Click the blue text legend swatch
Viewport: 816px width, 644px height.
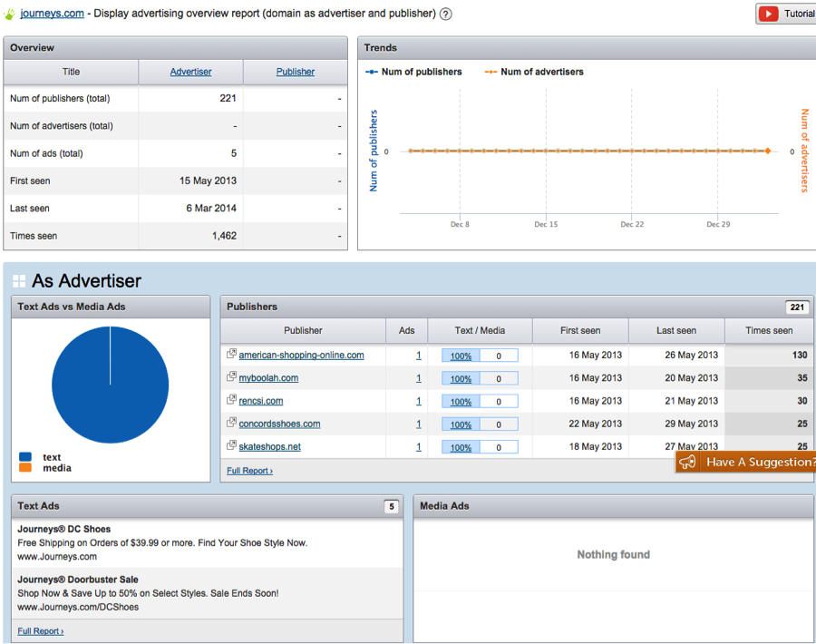(x=25, y=456)
